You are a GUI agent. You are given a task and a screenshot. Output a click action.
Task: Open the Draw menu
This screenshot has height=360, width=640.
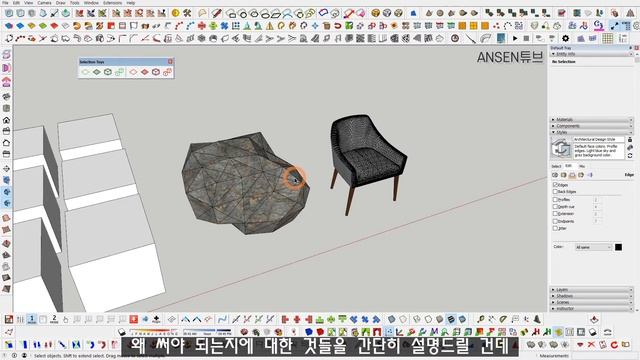(60, 2)
